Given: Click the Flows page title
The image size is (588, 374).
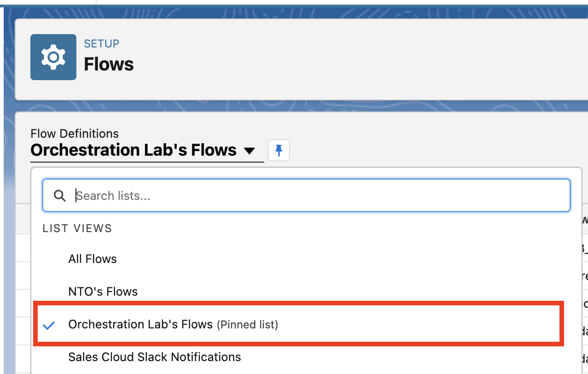Looking at the screenshot, I should pyautogui.click(x=109, y=64).
